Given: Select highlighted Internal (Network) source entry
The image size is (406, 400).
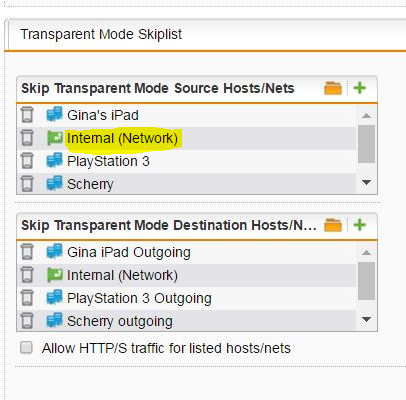Looking at the screenshot, I should click(x=122, y=138).
